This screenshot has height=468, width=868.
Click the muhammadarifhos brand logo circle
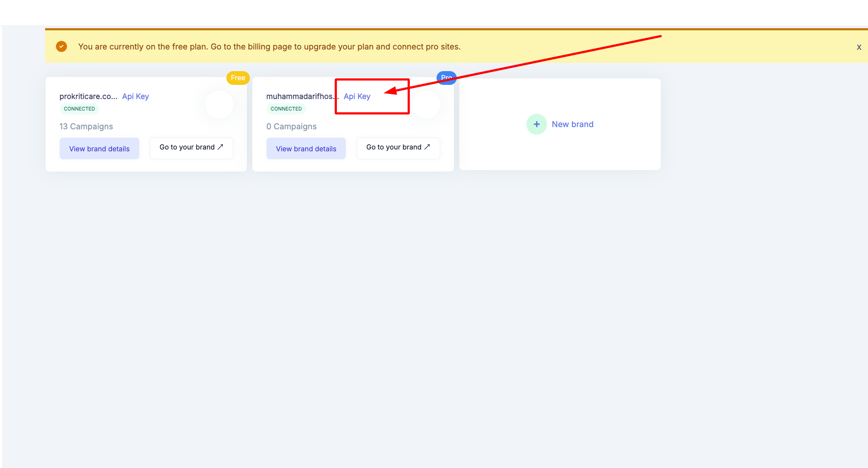point(426,104)
